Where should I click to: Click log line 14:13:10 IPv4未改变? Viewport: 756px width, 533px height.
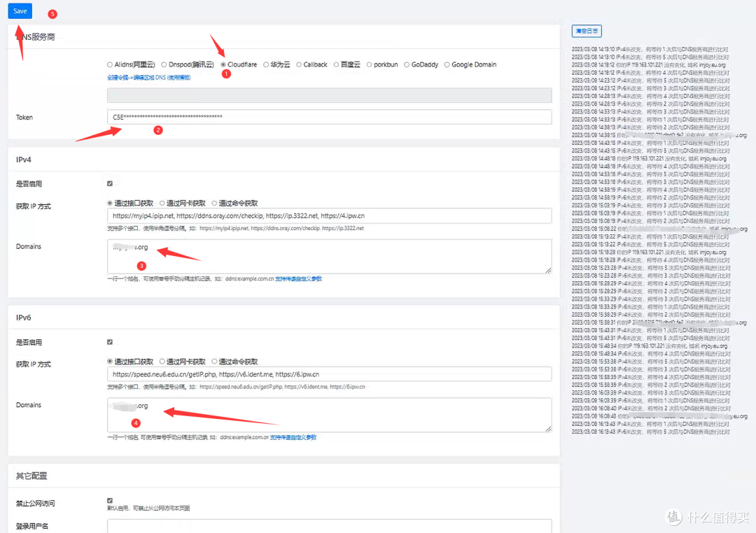point(650,49)
